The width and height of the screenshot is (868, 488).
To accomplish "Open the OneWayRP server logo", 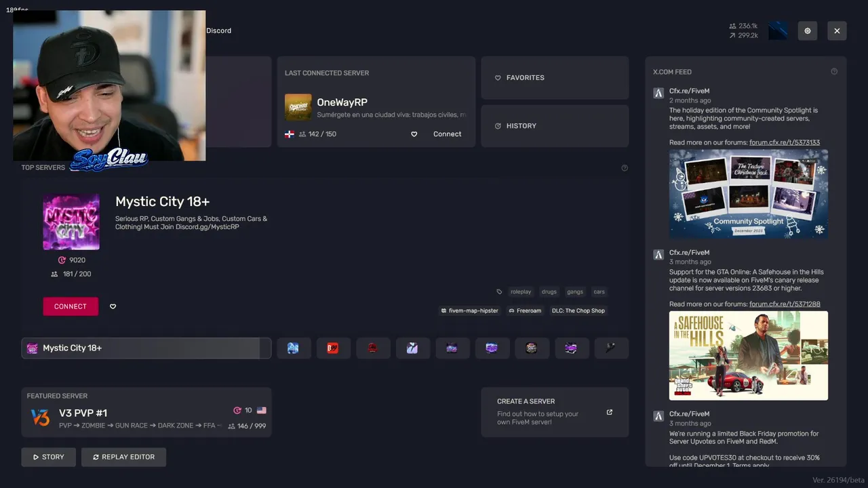I will (298, 107).
